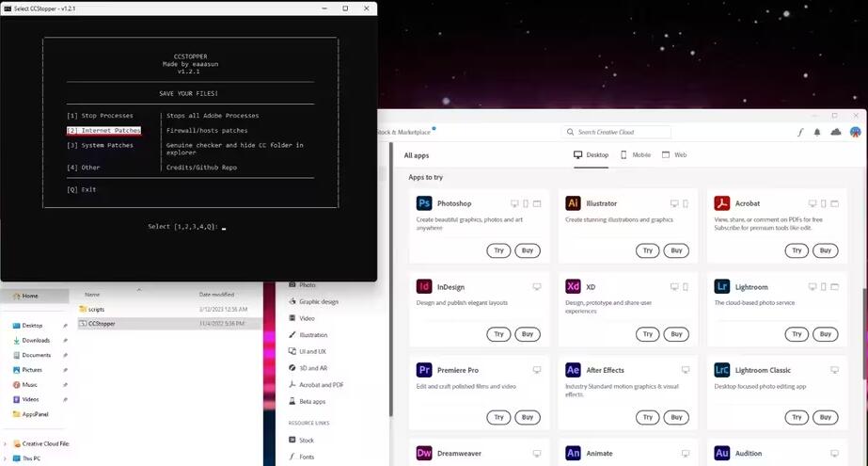
Task: Click the Beta apps flask icon
Action: (x=292, y=401)
